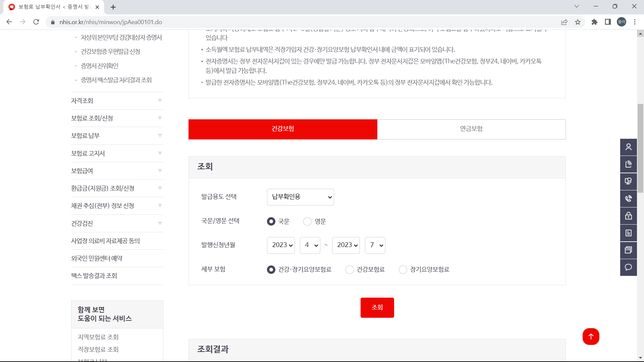Select the electronic document icon on right sidebar
Image resolution: width=644 pixels, height=362 pixels.
pyautogui.click(x=629, y=164)
